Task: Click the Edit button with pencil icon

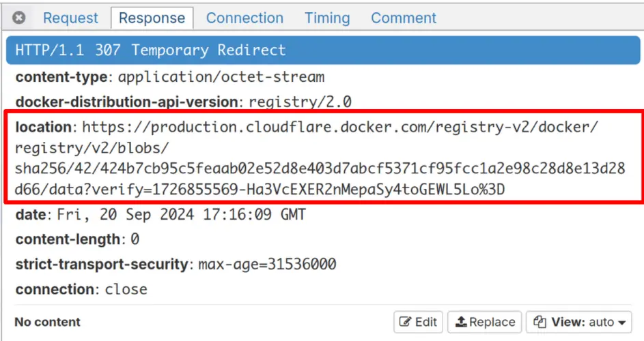Action: 419,322
